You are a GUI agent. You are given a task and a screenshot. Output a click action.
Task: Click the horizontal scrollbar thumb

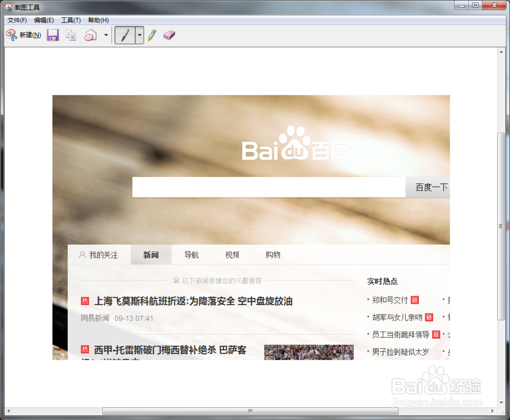(x=249, y=410)
